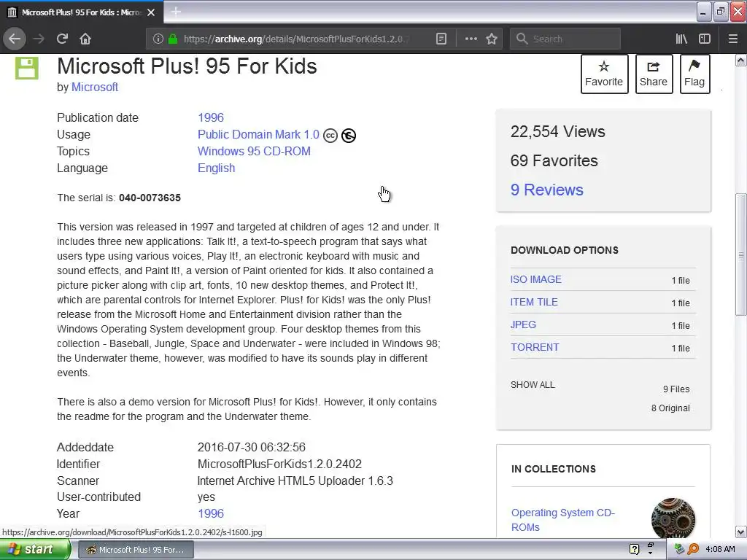Open the Year 1996 link

click(211, 514)
